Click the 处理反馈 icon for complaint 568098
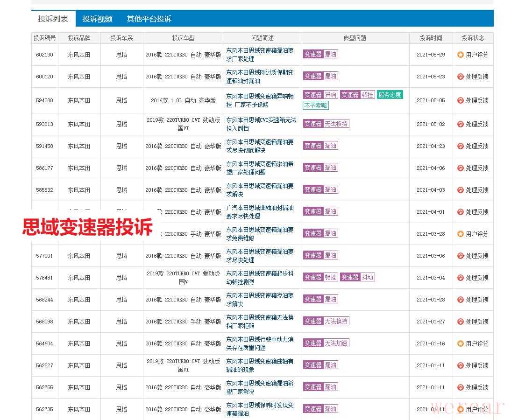The image size is (511, 420). (461, 322)
